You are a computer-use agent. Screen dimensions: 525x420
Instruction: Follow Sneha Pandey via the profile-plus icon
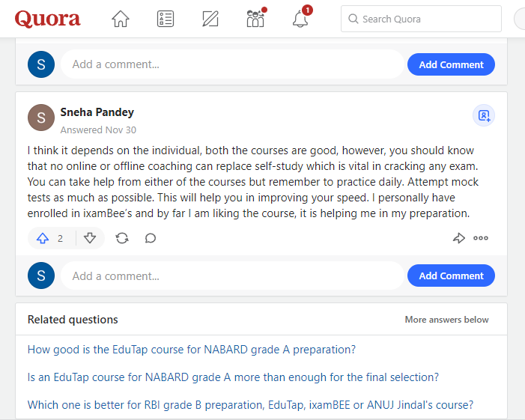[x=484, y=115]
